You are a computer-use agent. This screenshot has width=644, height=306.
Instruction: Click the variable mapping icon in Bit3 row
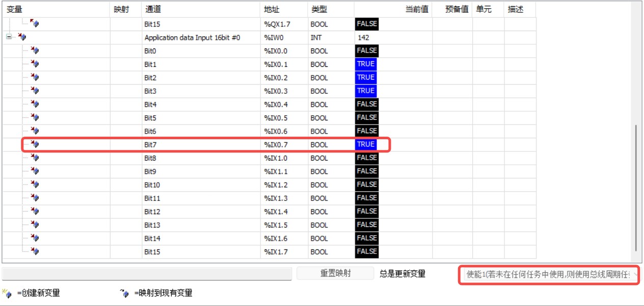point(35,91)
